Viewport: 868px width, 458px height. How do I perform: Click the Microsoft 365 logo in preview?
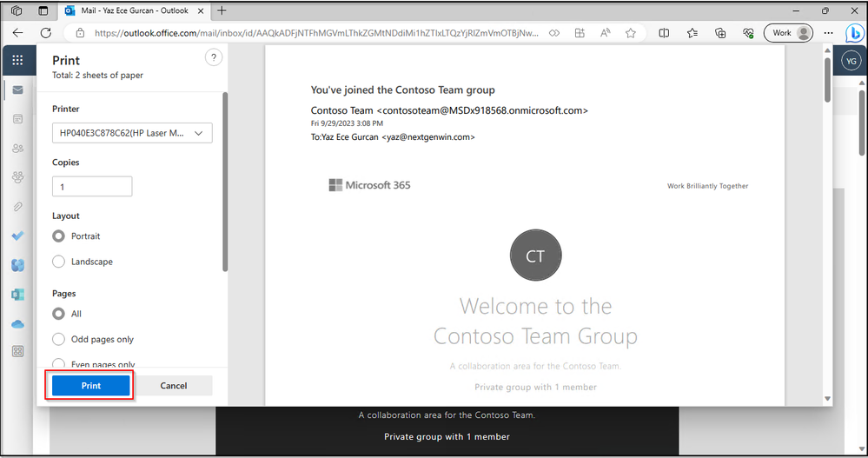370,185
